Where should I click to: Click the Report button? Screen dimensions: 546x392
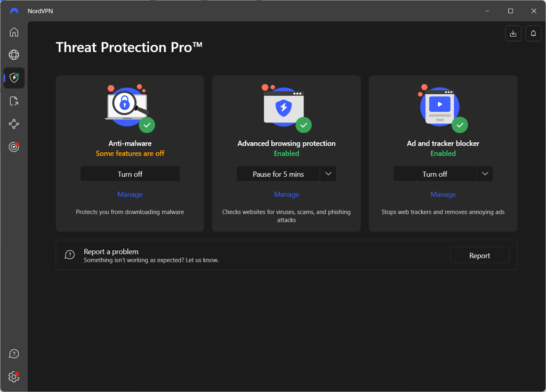coord(479,255)
